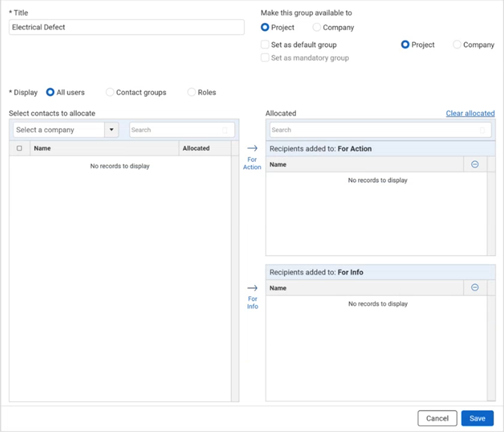Focus the Allocated Search box

coord(381,130)
